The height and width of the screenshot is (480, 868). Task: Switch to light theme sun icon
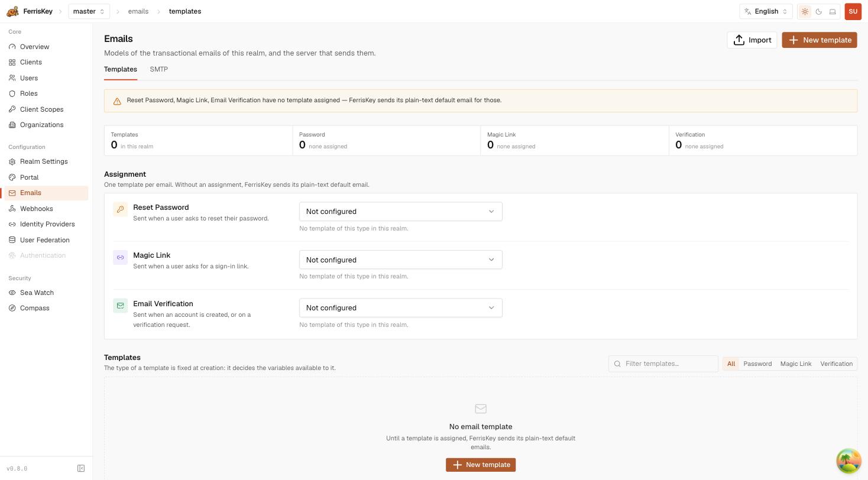click(x=805, y=11)
